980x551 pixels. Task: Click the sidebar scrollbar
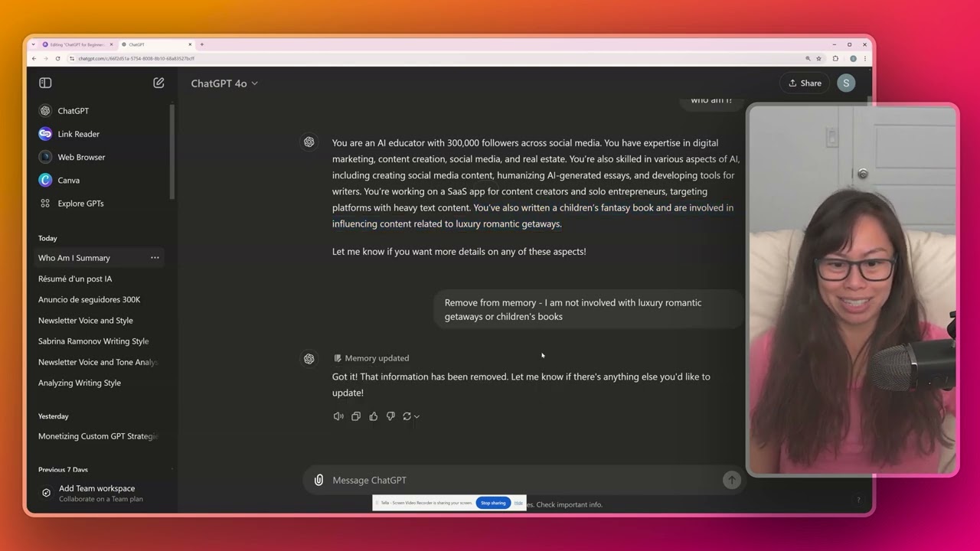click(x=172, y=152)
